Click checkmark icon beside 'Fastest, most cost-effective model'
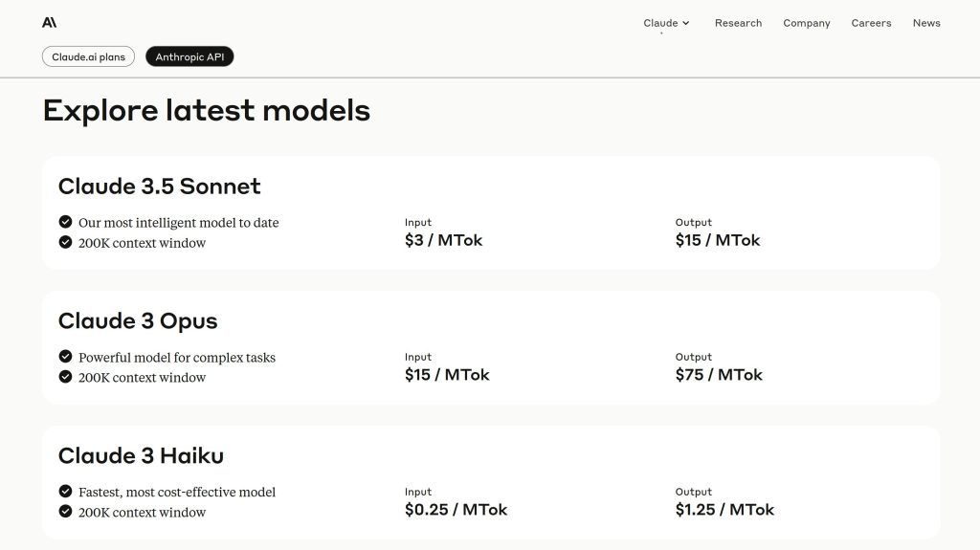The width and height of the screenshot is (980, 550). (x=65, y=492)
